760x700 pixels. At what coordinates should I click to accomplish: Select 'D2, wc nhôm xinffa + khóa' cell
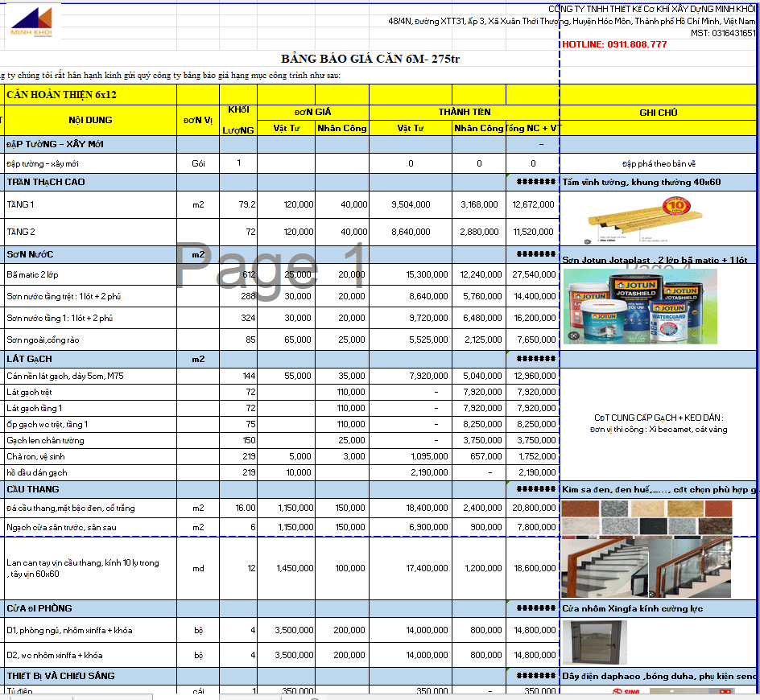point(91,656)
